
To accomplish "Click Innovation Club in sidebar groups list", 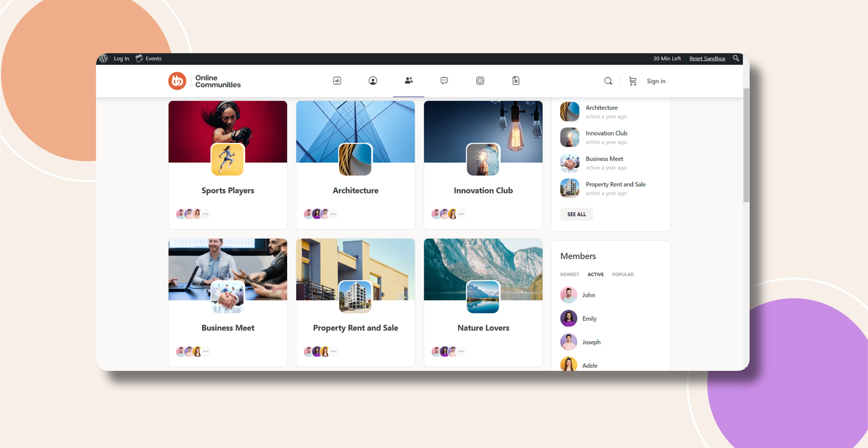I will (x=607, y=134).
